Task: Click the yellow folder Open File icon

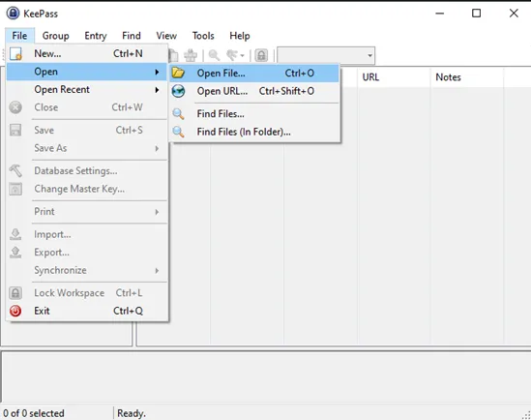Action: pos(178,73)
